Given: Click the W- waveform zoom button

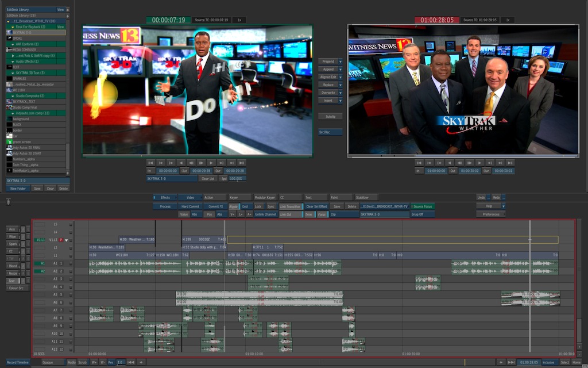Looking at the screenshot, I should tap(102, 362).
